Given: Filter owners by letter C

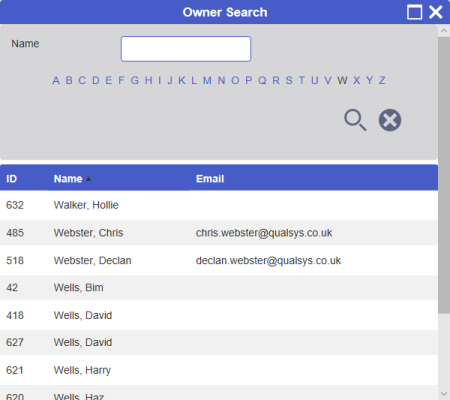Looking at the screenshot, I should click(x=82, y=80).
